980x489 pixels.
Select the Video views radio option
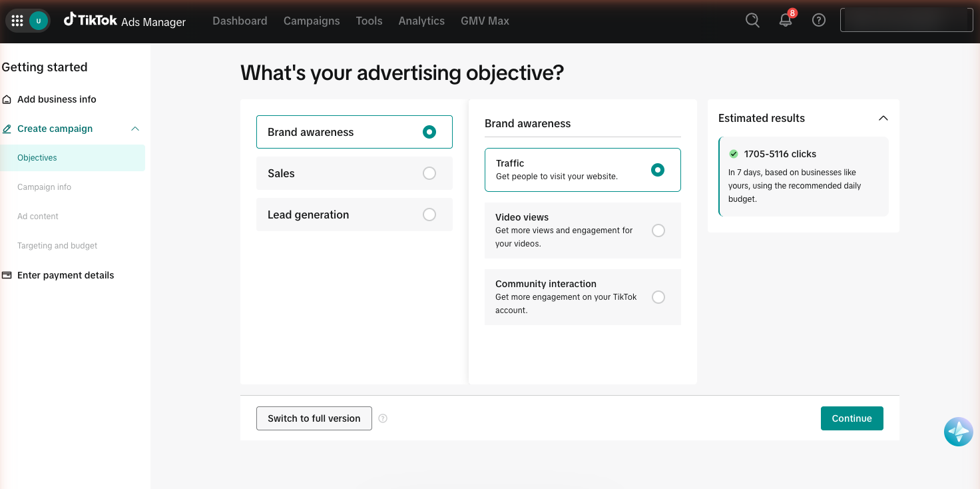coord(658,231)
